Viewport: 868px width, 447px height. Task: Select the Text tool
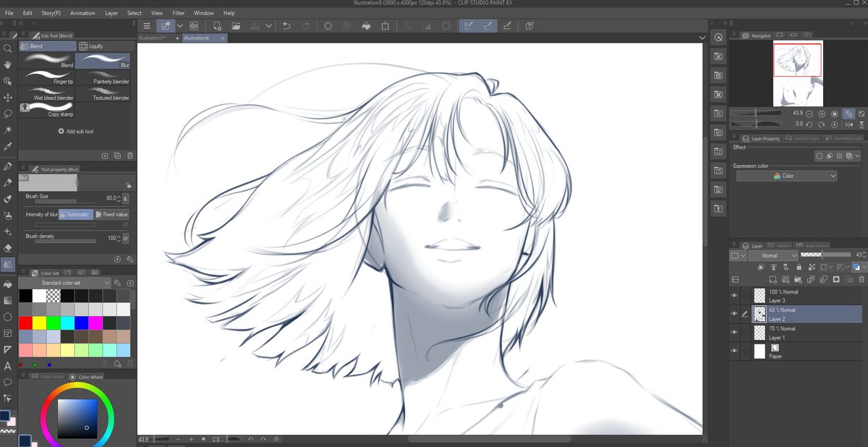click(x=7, y=366)
